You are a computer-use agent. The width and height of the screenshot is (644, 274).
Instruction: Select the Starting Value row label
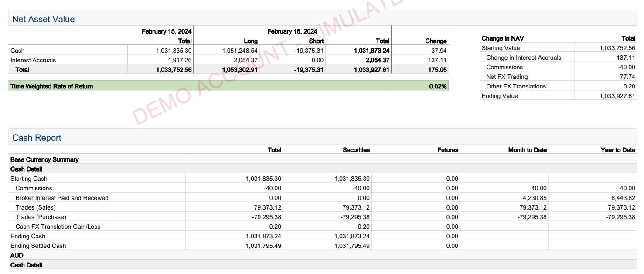point(501,48)
